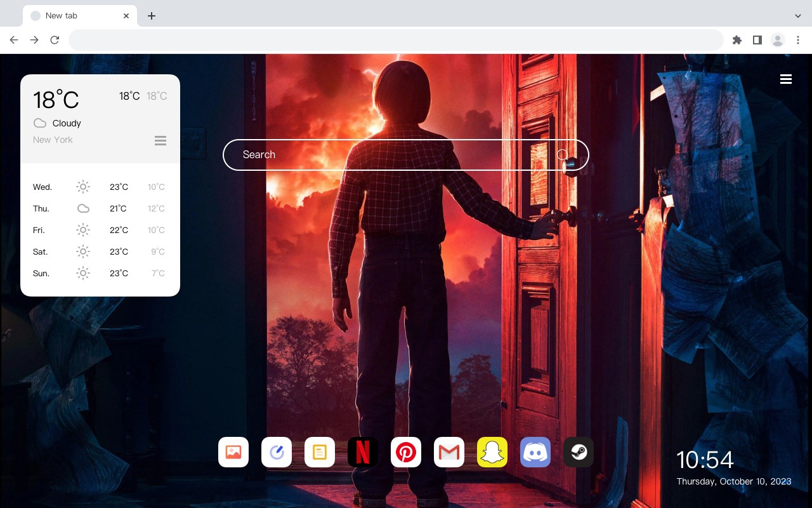This screenshot has width=812, height=508.
Task: Go back with the browser back arrow
Action: tap(14, 40)
